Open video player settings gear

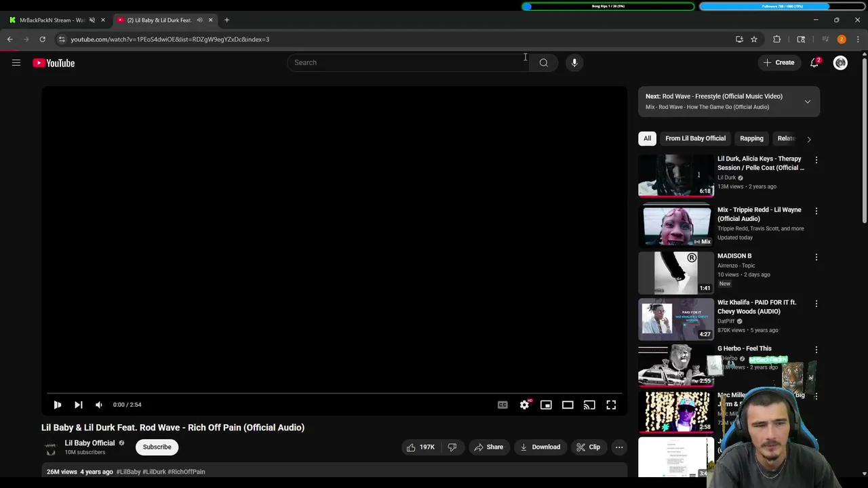coord(524,405)
